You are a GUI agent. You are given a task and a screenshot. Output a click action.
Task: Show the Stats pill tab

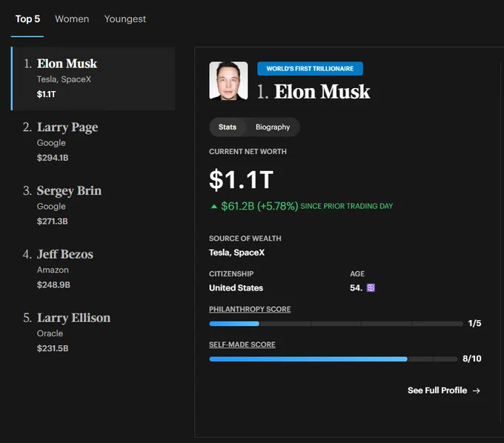[x=228, y=127]
